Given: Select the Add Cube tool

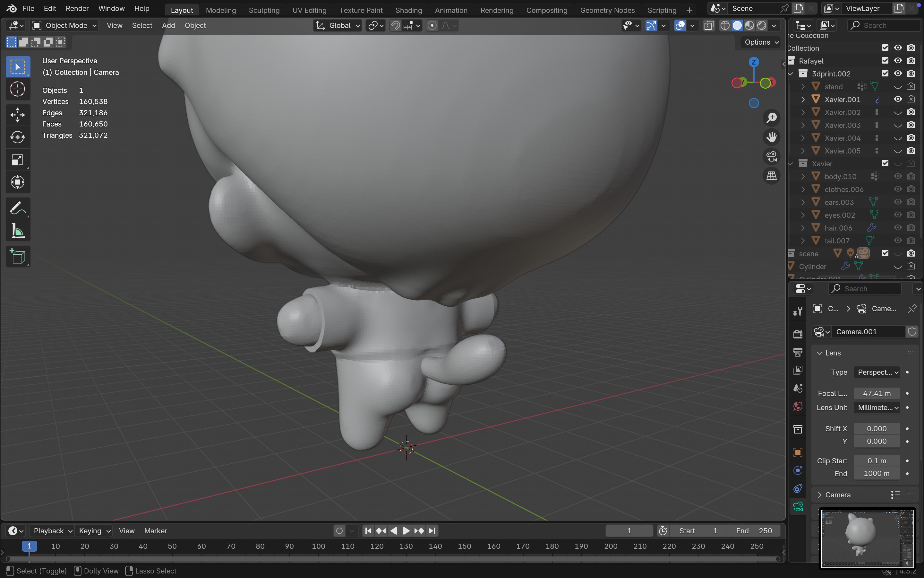Looking at the screenshot, I should pyautogui.click(x=18, y=257).
